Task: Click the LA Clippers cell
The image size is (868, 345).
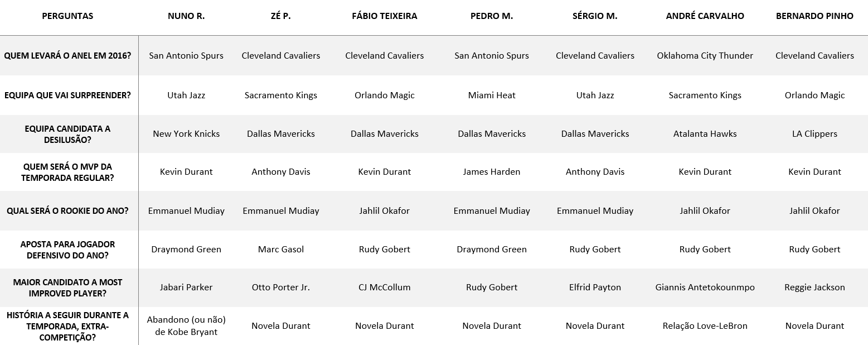Action: 814,134
